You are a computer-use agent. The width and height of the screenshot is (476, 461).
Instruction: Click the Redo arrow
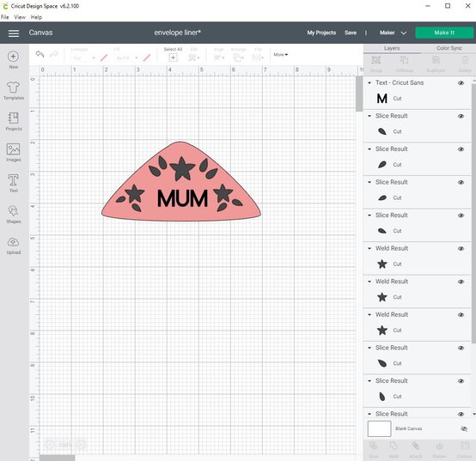(x=54, y=54)
